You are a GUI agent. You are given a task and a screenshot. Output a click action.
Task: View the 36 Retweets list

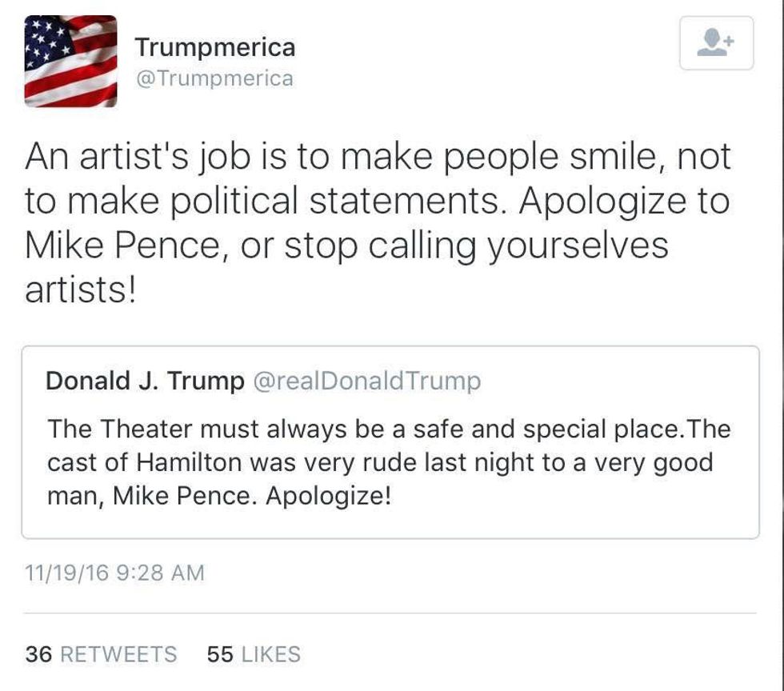pos(101,654)
